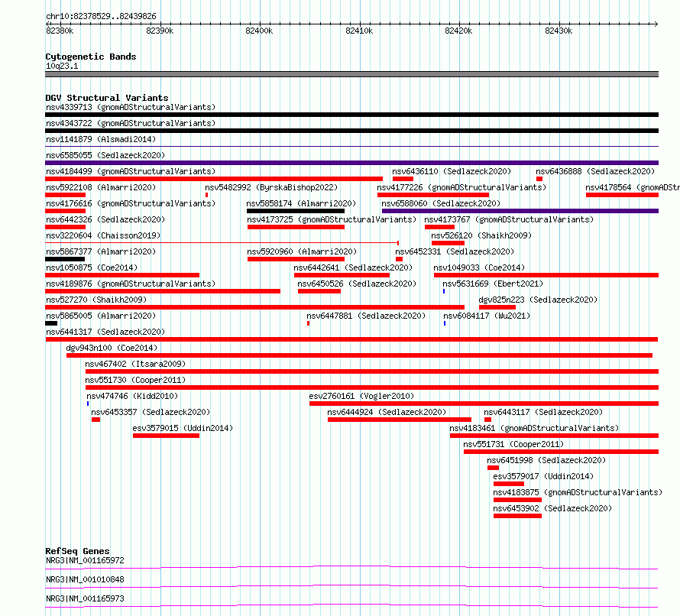Click the 82420k ruler position

(x=459, y=31)
